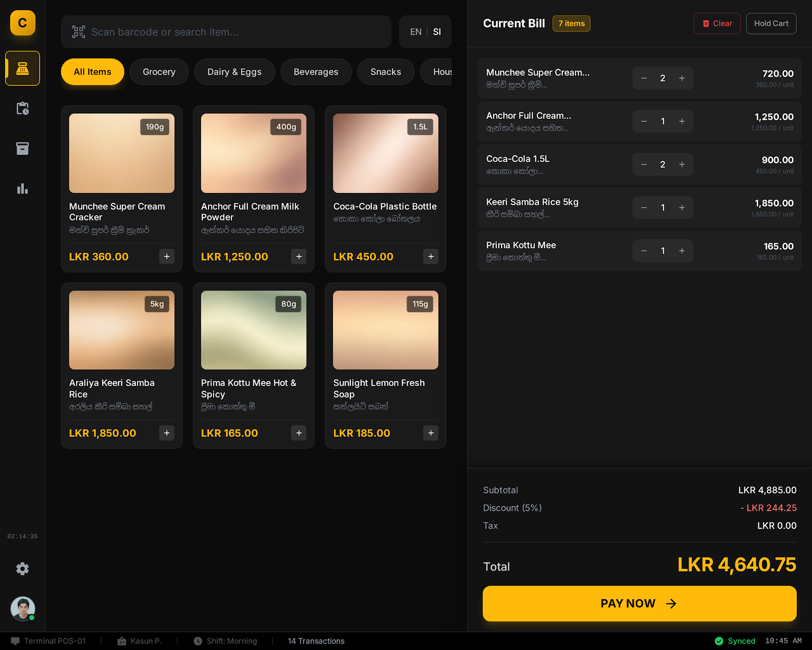Click Hold Cart button

pyautogui.click(x=771, y=23)
